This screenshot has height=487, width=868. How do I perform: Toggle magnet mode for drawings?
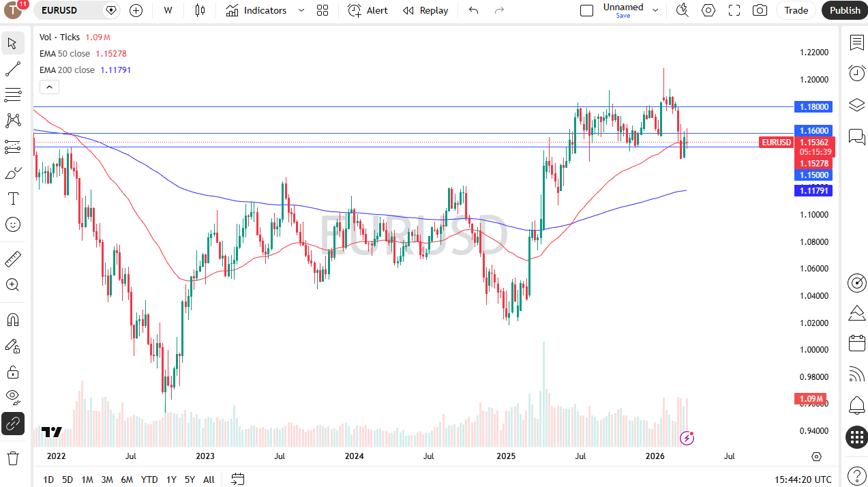(x=12, y=320)
